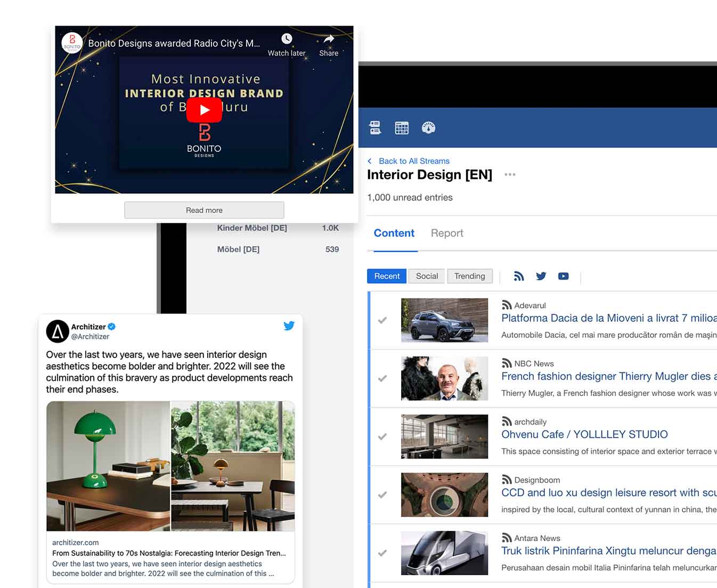Mark the NBC News entry as read
The image size is (717, 588).
click(x=382, y=378)
